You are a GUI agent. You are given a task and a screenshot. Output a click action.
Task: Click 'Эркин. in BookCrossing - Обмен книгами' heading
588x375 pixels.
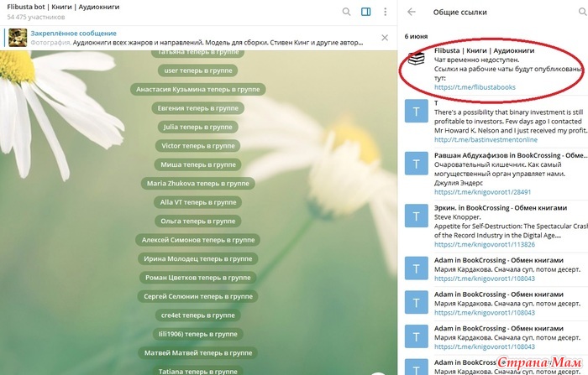pos(501,207)
